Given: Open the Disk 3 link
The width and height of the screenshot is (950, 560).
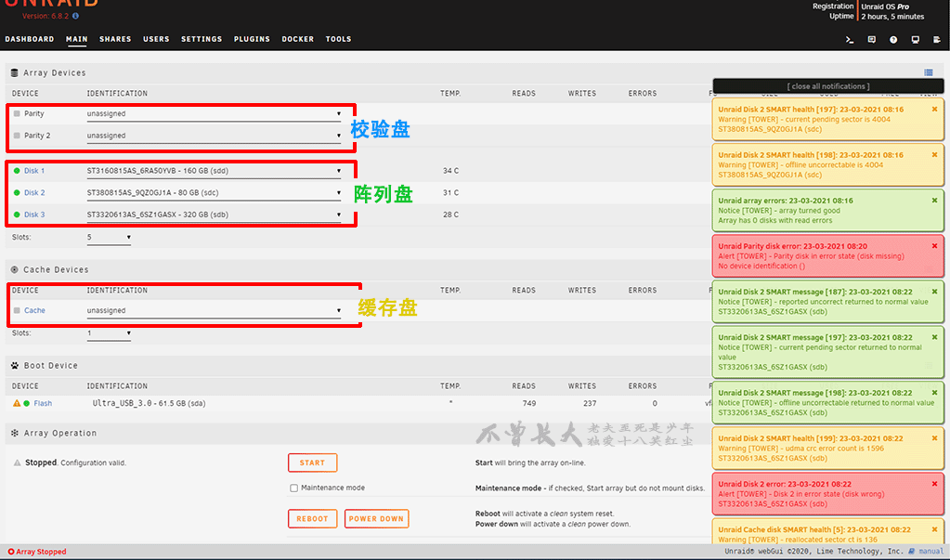Looking at the screenshot, I should point(34,215).
